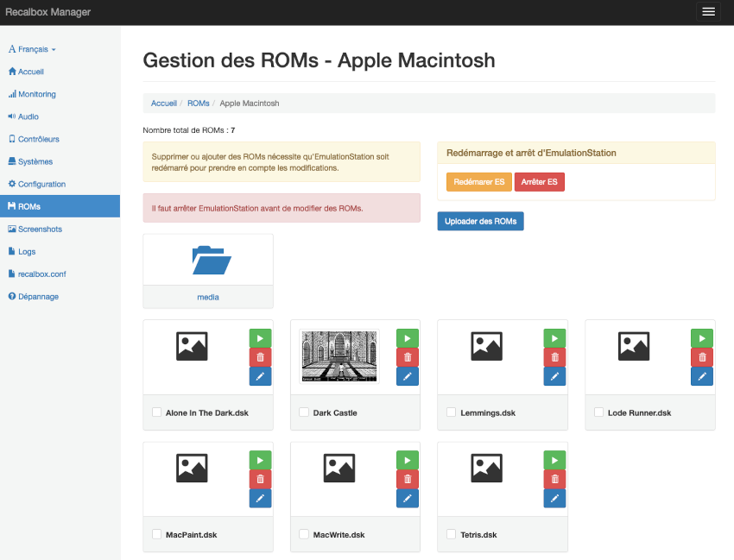Open Screenshots in the sidebar

[x=60, y=229]
